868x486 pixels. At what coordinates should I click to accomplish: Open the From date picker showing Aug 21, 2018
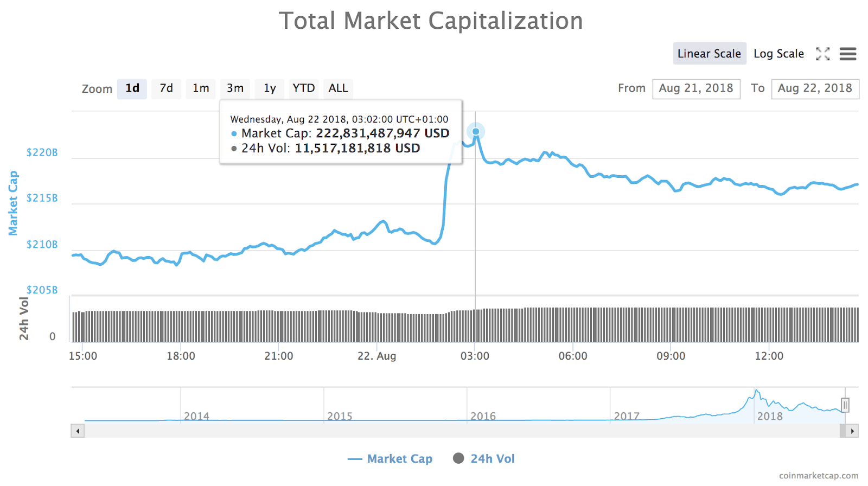pos(696,88)
